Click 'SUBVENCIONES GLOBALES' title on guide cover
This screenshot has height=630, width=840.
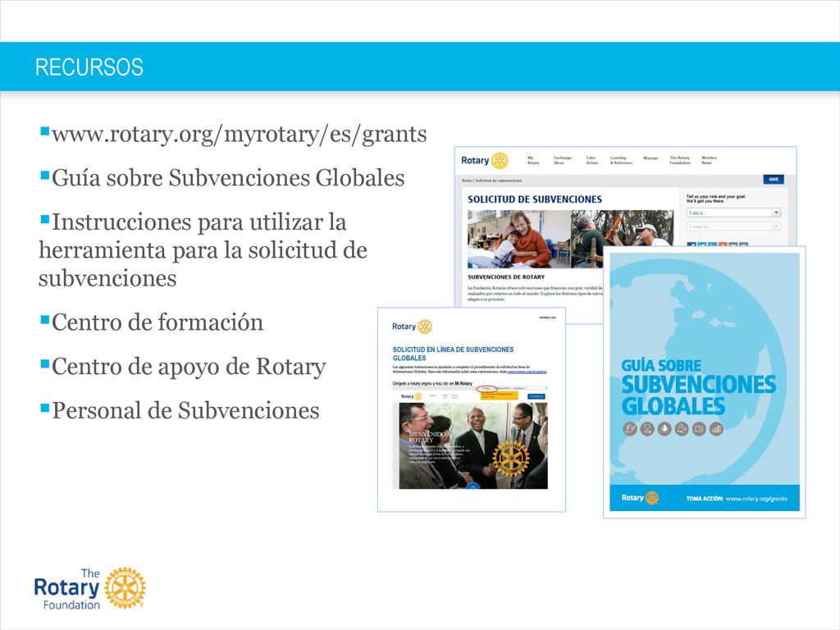point(699,395)
